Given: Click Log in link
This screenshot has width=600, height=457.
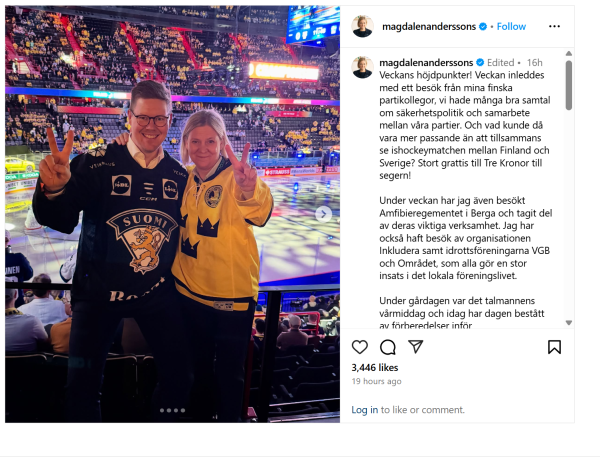Looking at the screenshot, I should point(365,410).
